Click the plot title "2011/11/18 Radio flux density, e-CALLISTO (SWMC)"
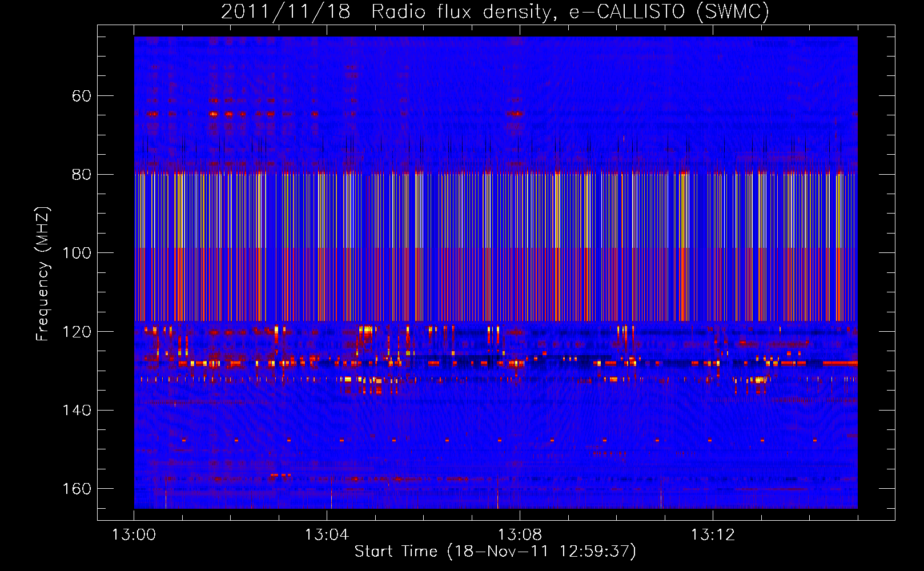Image resolution: width=924 pixels, height=571 pixels. pyautogui.click(x=495, y=11)
